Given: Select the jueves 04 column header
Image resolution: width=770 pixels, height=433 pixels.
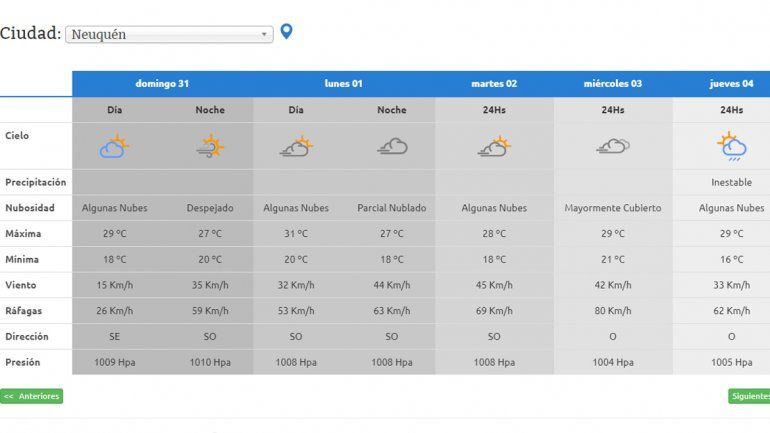Looking at the screenshot, I should click(x=731, y=84).
